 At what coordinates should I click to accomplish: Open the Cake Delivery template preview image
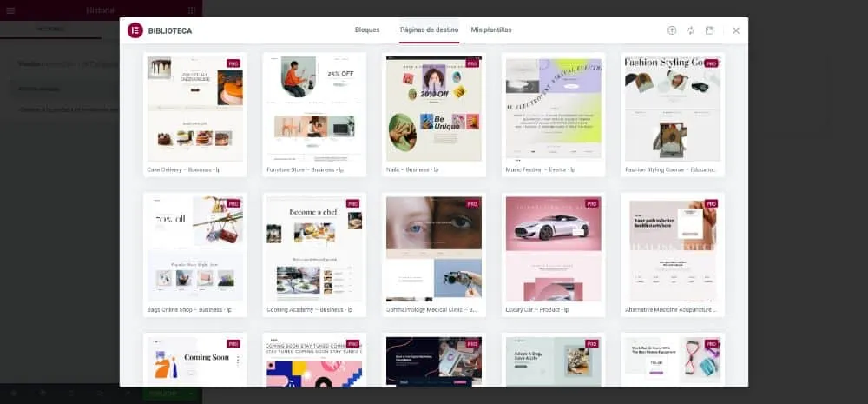[194, 109]
